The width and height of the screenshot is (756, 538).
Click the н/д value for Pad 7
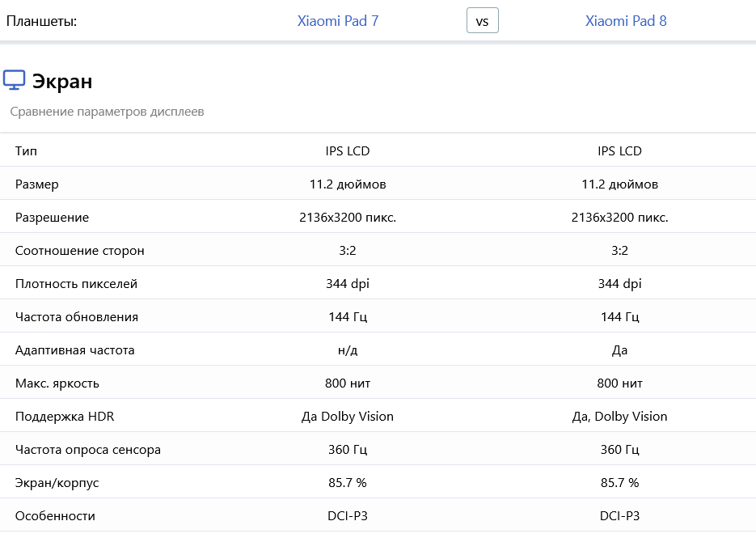tap(348, 350)
